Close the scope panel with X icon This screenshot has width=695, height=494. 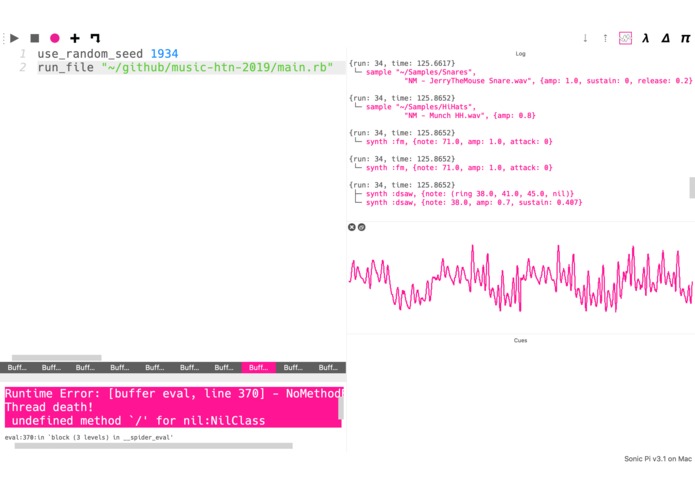pos(351,227)
